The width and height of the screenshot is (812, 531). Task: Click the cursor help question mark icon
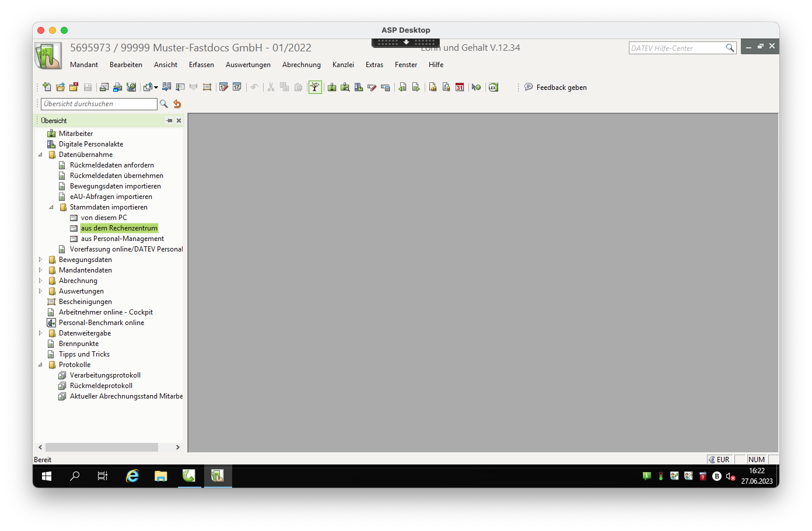(x=477, y=87)
